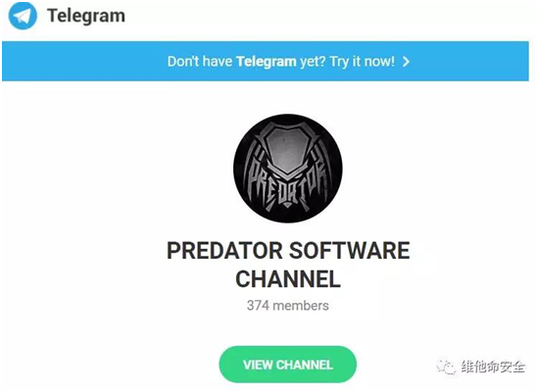Click the WeChat watermark icon
This screenshot has height=392, width=537.
coord(446,367)
